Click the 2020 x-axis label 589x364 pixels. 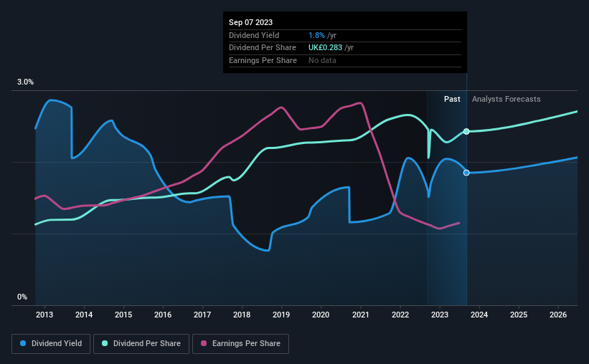[x=321, y=315]
